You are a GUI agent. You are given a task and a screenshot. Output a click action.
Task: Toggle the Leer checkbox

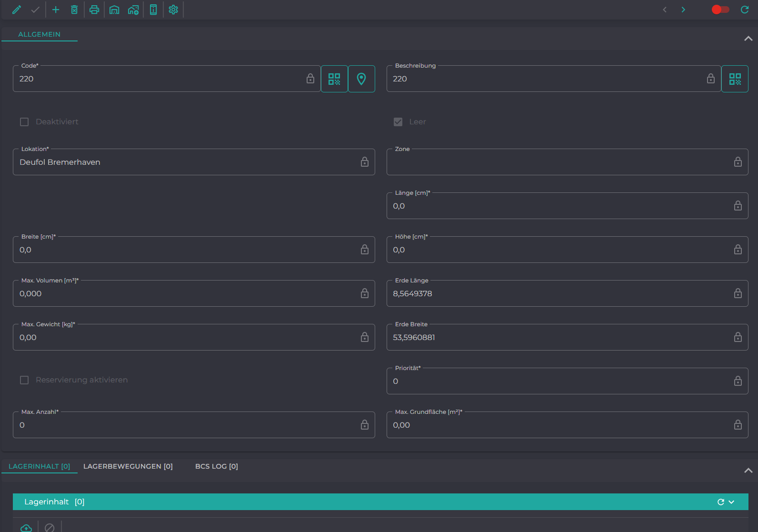(398, 122)
